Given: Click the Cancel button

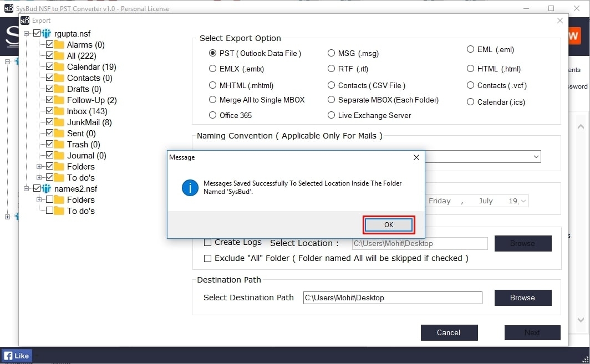Looking at the screenshot, I should (449, 332).
